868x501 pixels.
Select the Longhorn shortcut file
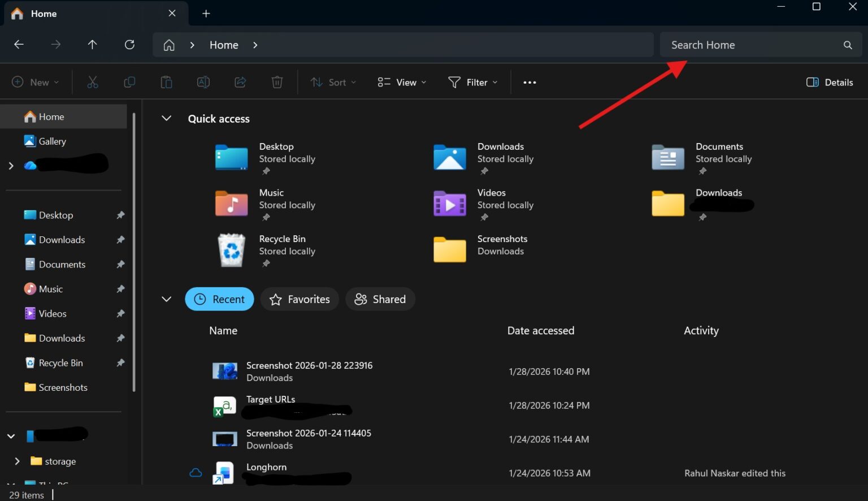(x=266, y=468)
